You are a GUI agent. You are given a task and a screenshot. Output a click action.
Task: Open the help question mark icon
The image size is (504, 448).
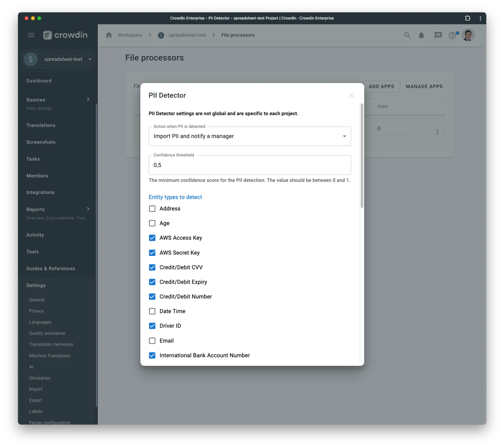coord(452,35)
